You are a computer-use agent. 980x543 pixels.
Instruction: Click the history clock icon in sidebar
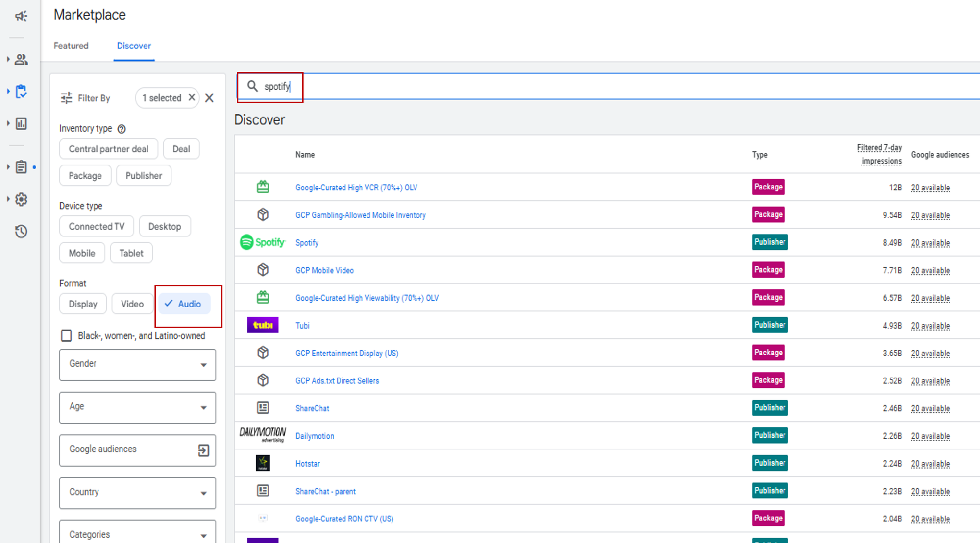click(21, 232)
